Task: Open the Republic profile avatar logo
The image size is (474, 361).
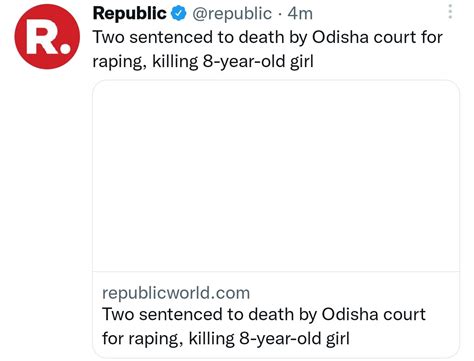Action: coord(47,37)
